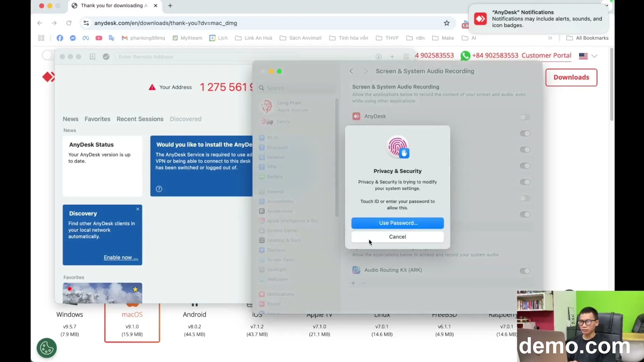Toggle Audio Routing Kit (ARK) switch
Image resolution: width=644 pixels, height=362 pixels.
525,271
